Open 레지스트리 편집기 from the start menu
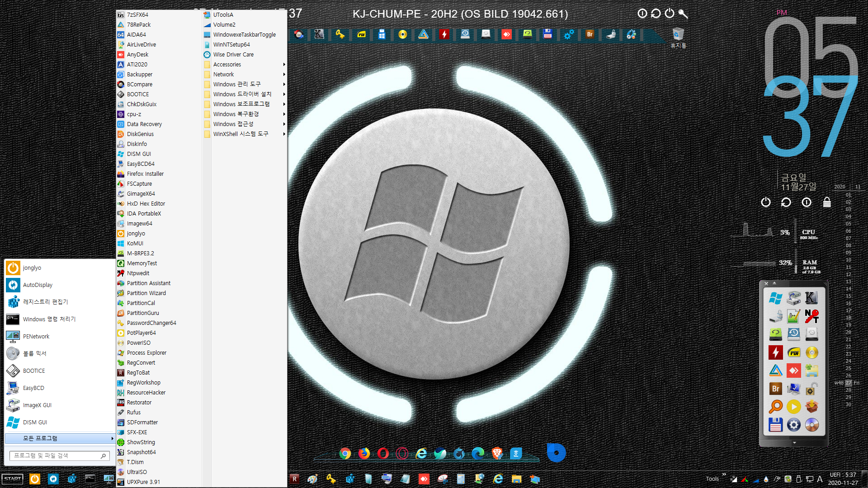 [x=60, y=302]
